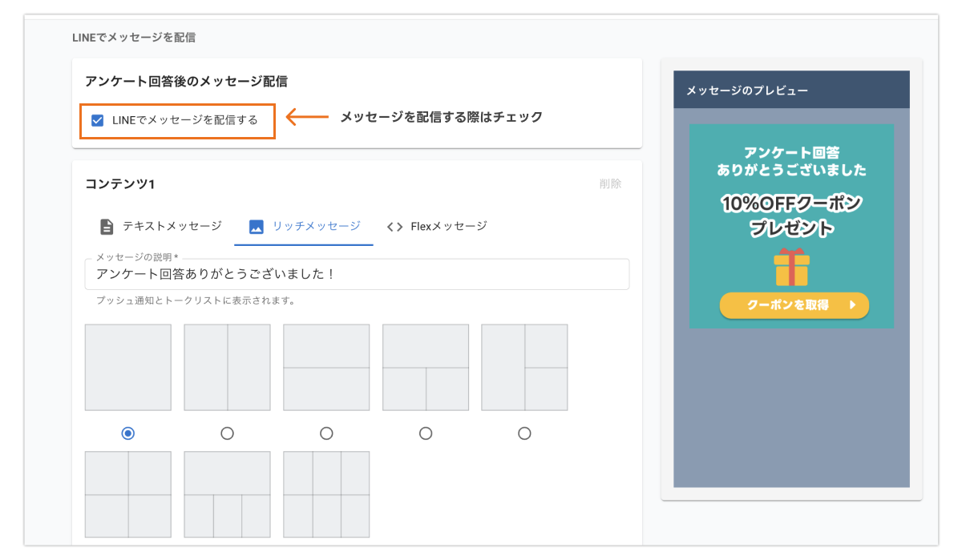Image resolution: width=962 pixels, height=560 pixels.
Task: Click the single full-area layout thumbnail
Action: (128, 368)
